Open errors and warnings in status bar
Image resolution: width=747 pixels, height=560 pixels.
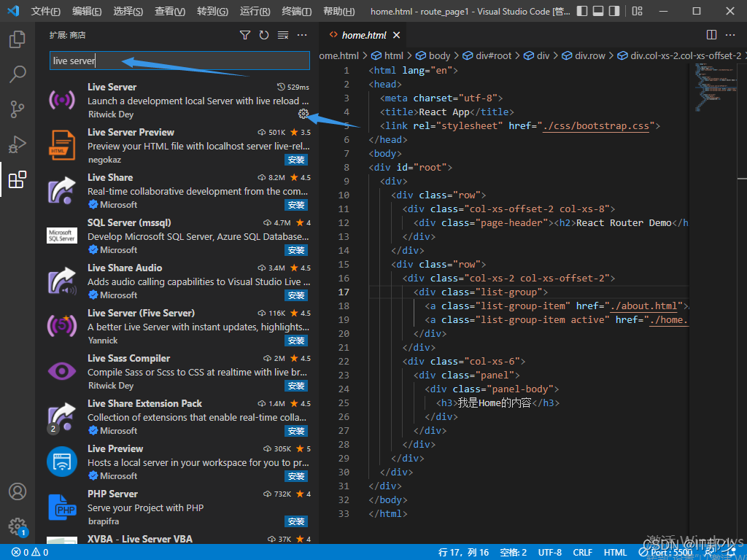click(29, 553)
